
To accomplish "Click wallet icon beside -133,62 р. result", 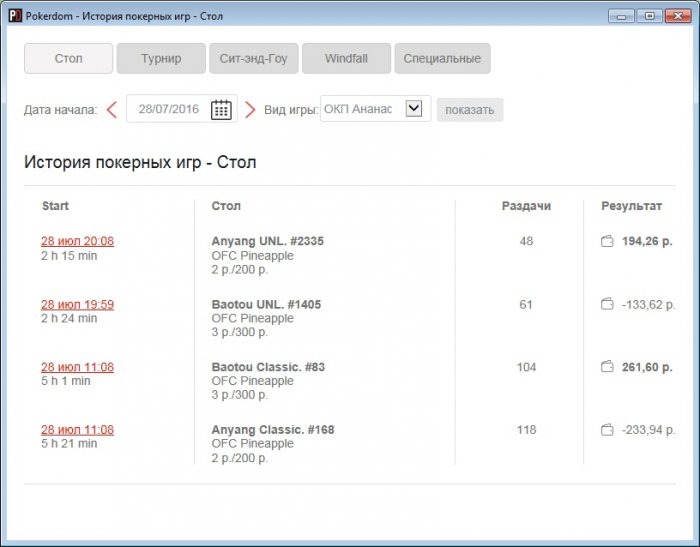I will click(606, 304).
